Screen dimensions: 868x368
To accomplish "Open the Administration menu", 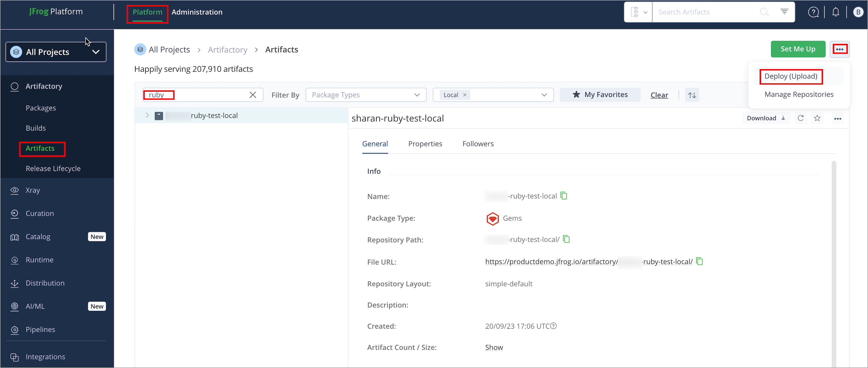I will coord(197,12).
